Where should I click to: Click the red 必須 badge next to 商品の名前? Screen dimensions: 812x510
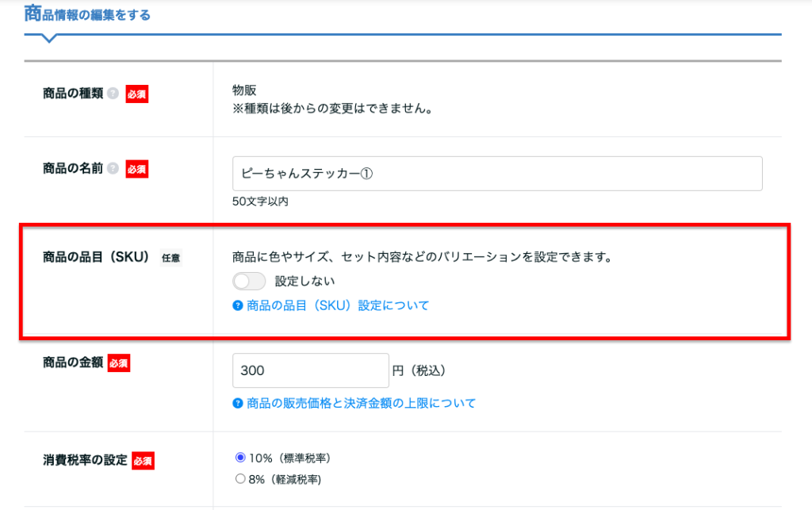[137, 169]
